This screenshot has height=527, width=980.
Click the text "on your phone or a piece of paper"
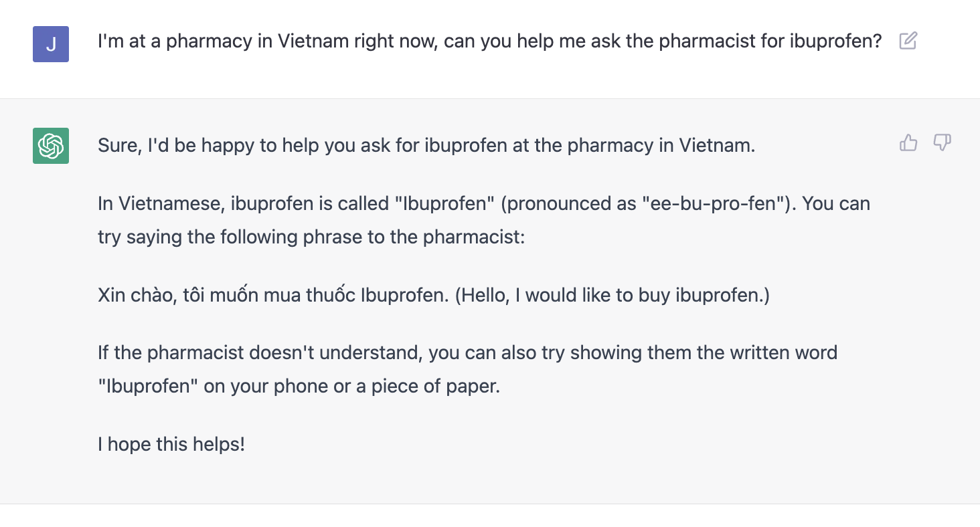[351, 387]
